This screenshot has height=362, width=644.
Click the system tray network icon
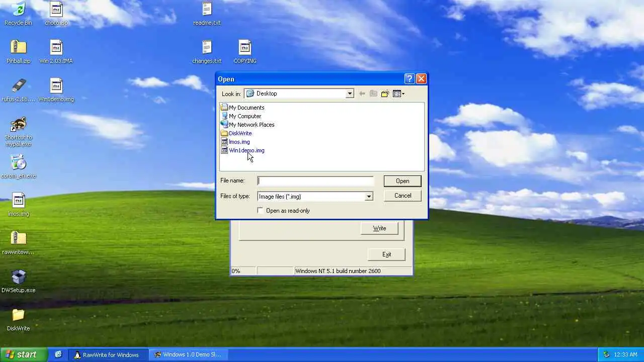click(x=606, y=354)
